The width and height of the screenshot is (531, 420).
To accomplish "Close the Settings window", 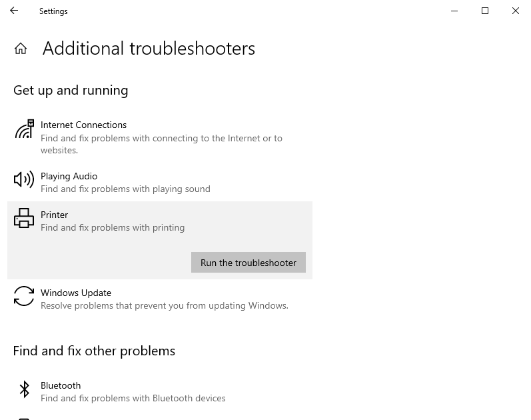I will pyautogui.click(x=515, y=11).
